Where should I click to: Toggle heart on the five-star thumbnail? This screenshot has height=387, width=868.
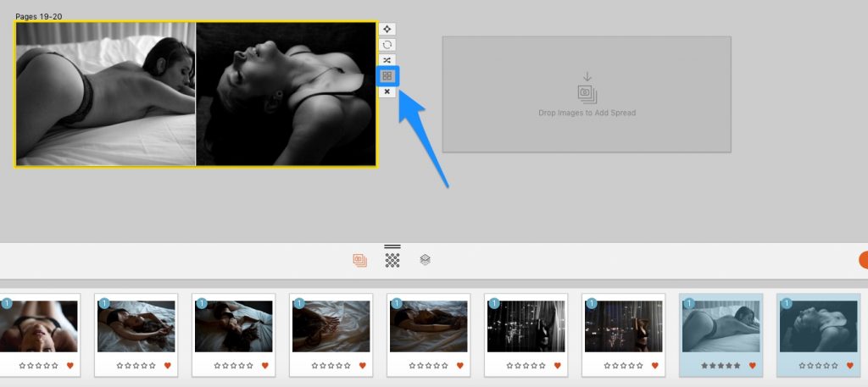pos(753,366)
